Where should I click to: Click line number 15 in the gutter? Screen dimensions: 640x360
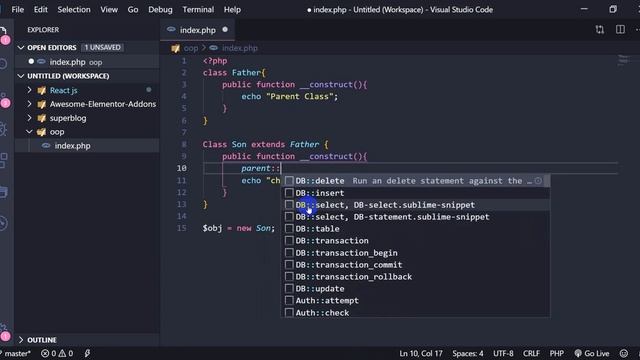[x=182, y=228]
